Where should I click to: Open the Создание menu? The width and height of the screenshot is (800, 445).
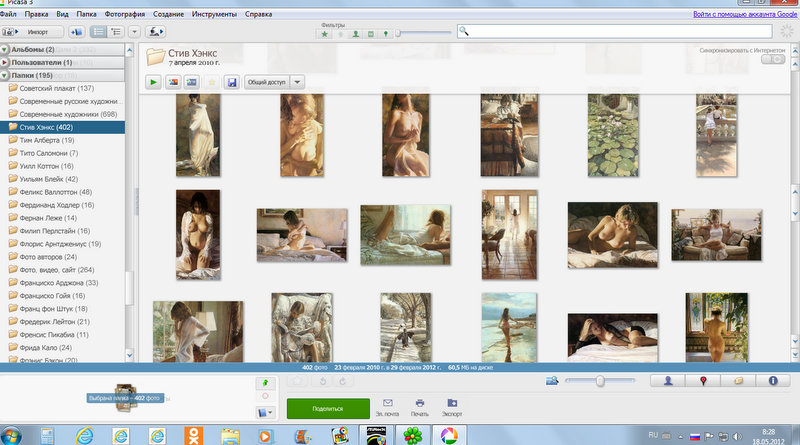(x=168, y=14)
